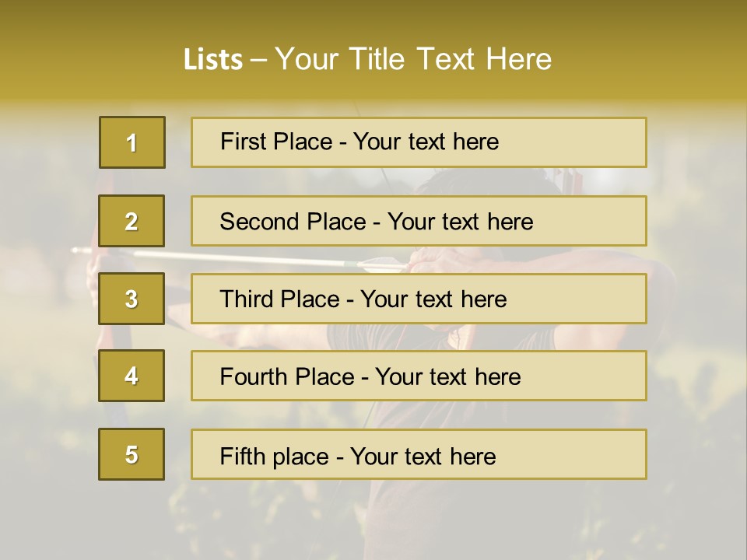Click "Your text here" in the Fifth place bar
Screen dimensions: 747x560
click(423, 456)
